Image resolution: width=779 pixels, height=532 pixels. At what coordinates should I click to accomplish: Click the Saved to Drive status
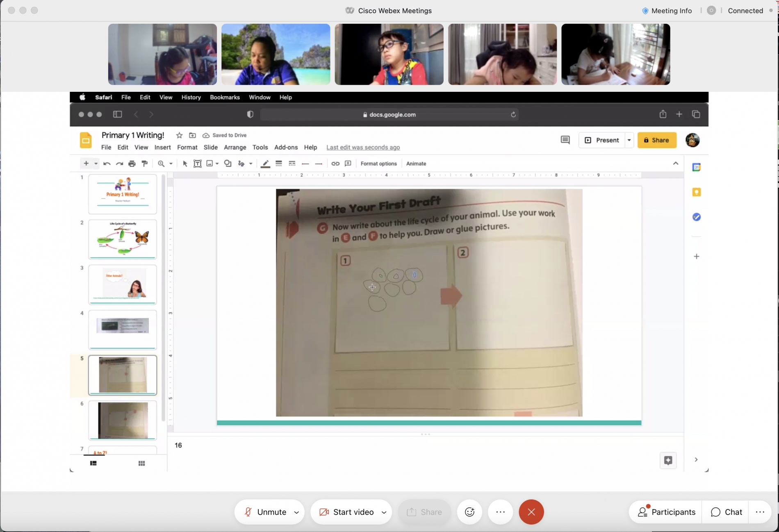(x=225, y=135)
